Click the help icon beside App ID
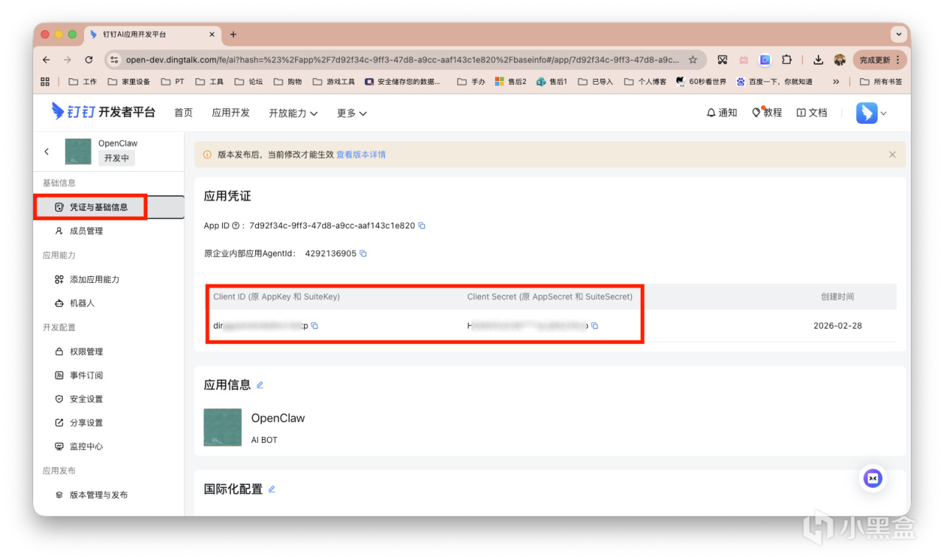Image resolution: width=944 pixels, height=560 pixels. pyautogui.click(x=235, y=225)
